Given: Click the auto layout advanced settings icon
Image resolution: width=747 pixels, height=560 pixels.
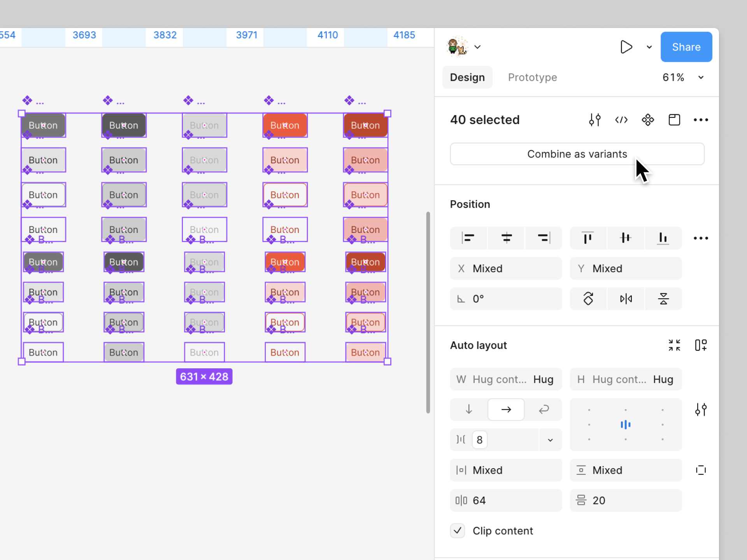Looking at the screenshot, I should [x=701, y=409].
